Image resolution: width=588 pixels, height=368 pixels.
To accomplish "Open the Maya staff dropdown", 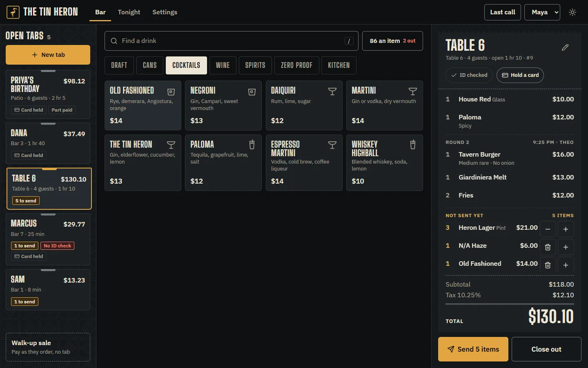I will [542, 12].
